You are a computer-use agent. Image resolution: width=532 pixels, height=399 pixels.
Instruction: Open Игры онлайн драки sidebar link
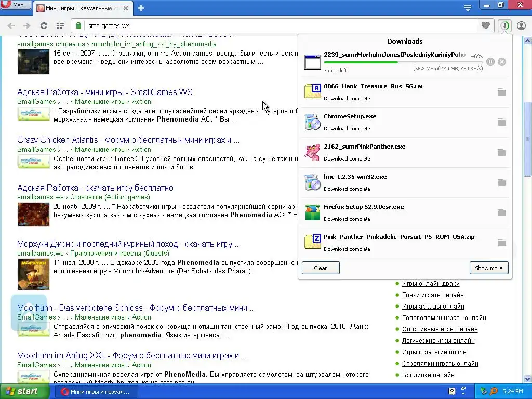click(x=431, y=284)
